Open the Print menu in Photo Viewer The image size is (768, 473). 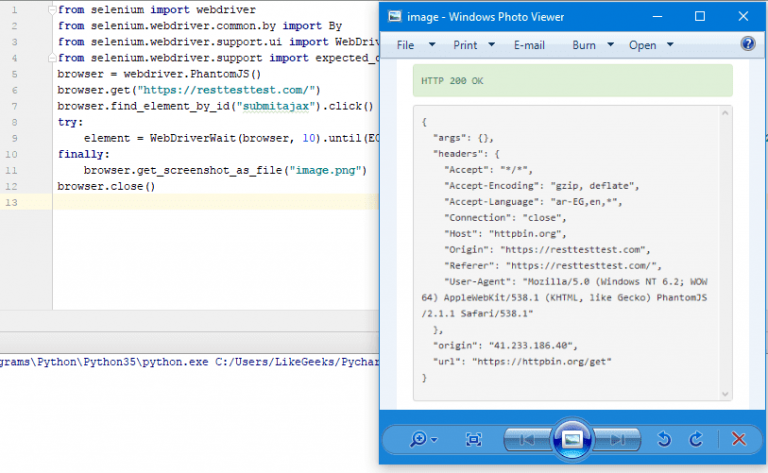click(465, 45)
